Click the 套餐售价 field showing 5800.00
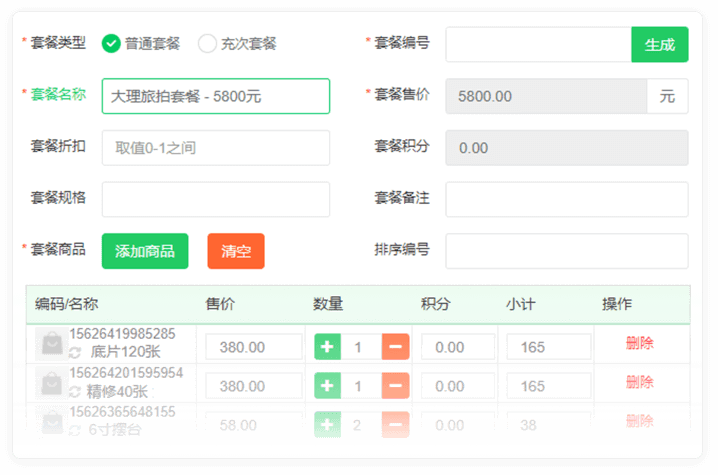The height and width of the screenshot is (475, 718). 546,96
